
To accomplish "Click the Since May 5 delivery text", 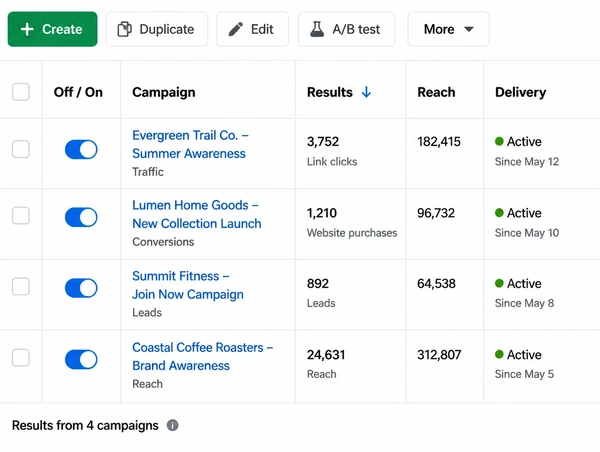I will (524, 374).
